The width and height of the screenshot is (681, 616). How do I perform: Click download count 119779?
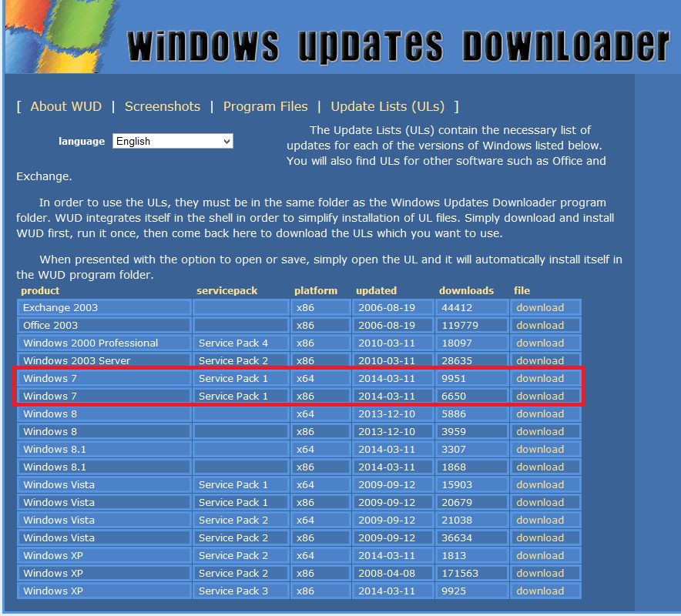[460, 325]
